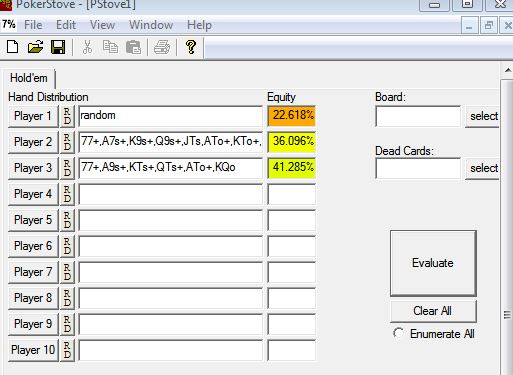Viewport: 513px width, 375px height.
Task: Open the Edit menu
Action: tap(66, 25)
